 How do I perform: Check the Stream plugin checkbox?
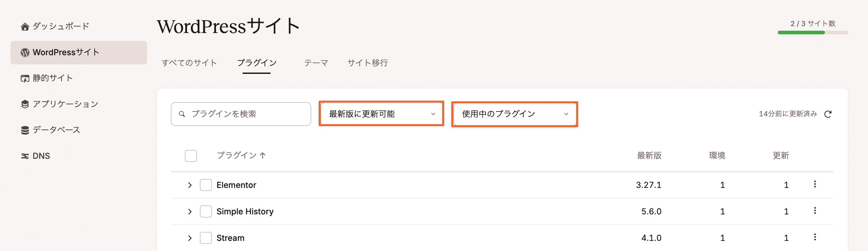pos(206,238)
